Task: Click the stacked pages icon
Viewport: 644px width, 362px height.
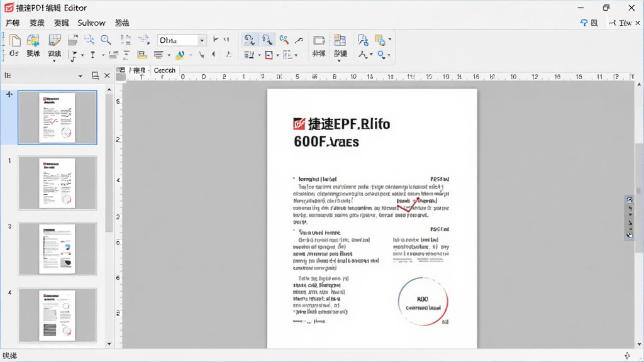Action: (380, 40)
